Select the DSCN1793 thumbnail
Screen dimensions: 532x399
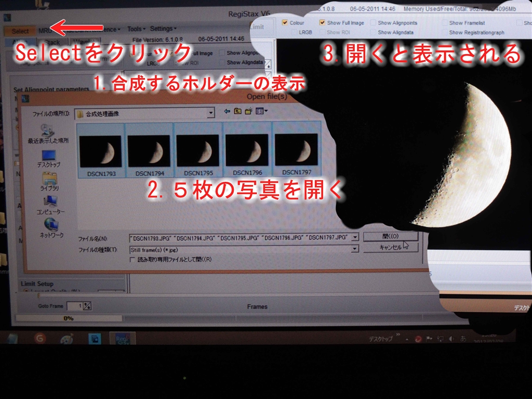101,151
